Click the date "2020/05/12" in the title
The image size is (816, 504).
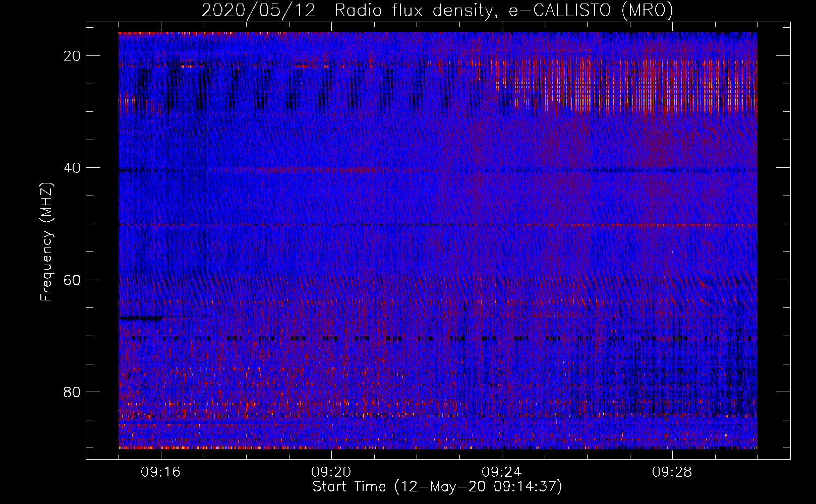(259, 10)
